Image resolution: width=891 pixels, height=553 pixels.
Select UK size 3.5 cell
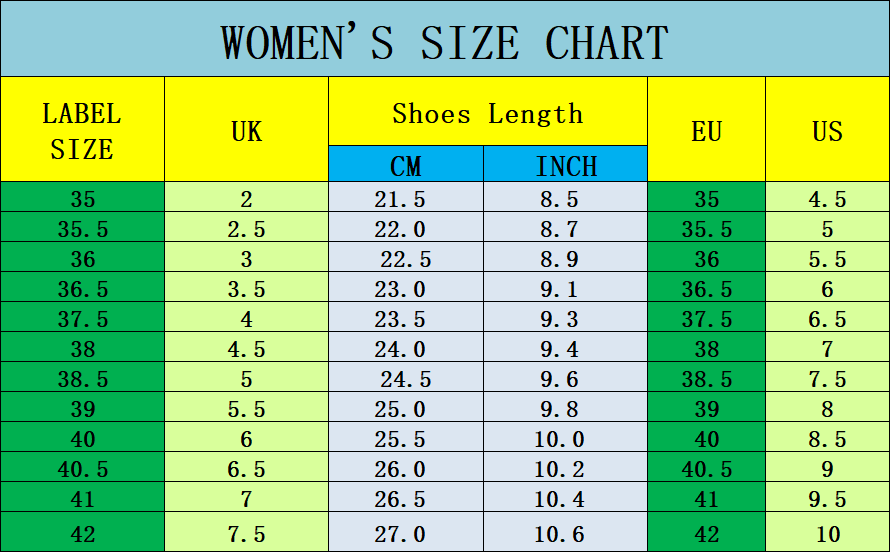point(246,290)
